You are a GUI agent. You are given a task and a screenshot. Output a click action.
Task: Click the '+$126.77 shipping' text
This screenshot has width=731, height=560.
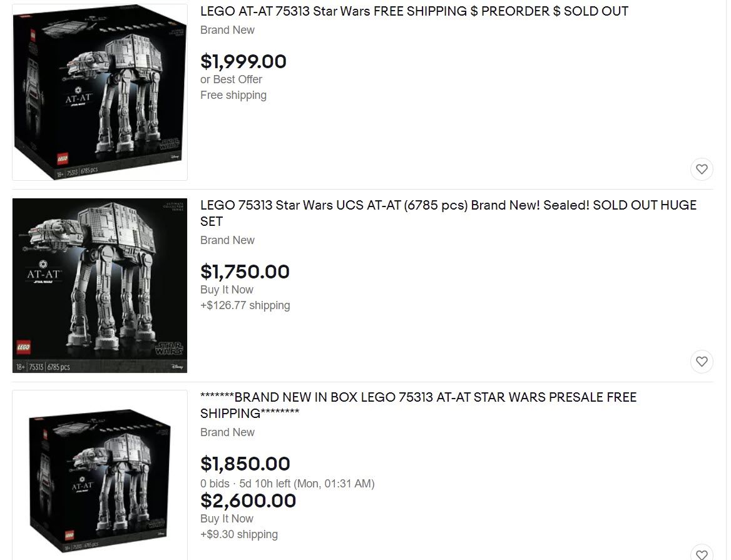click(x=245, y=305)
